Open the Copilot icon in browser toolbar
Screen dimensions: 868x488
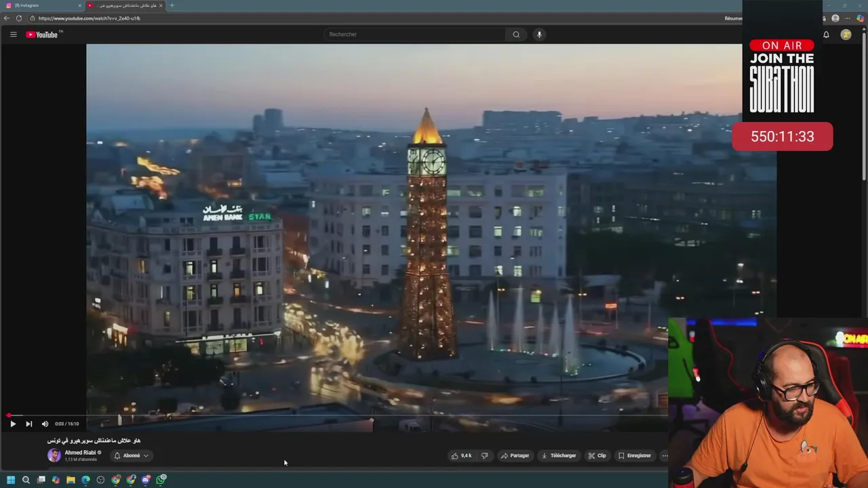coord(860,18)
